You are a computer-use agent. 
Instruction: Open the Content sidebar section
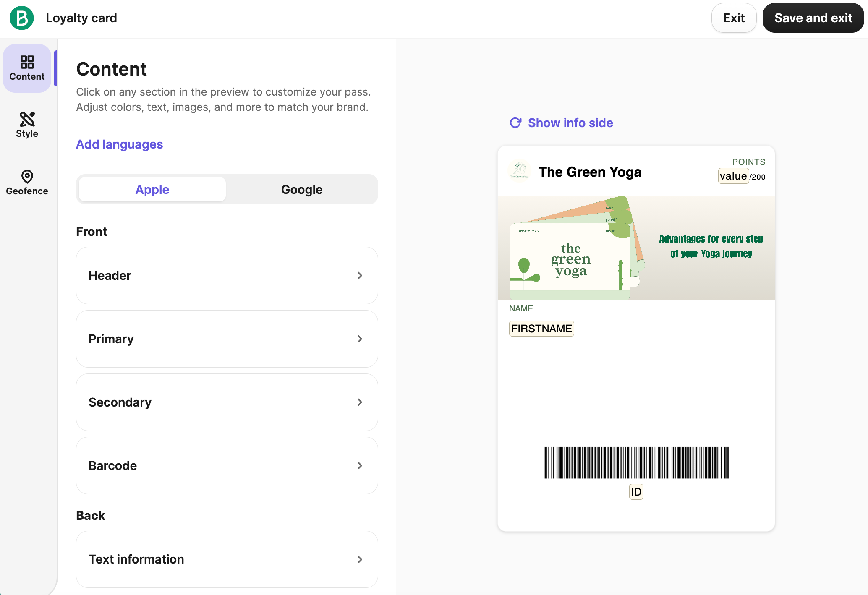(27, 68)
